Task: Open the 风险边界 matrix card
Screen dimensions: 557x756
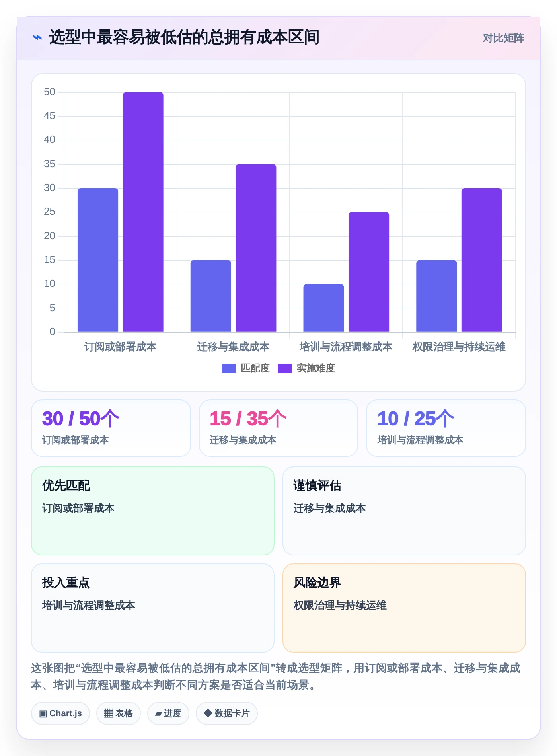Action: [404, 608]
